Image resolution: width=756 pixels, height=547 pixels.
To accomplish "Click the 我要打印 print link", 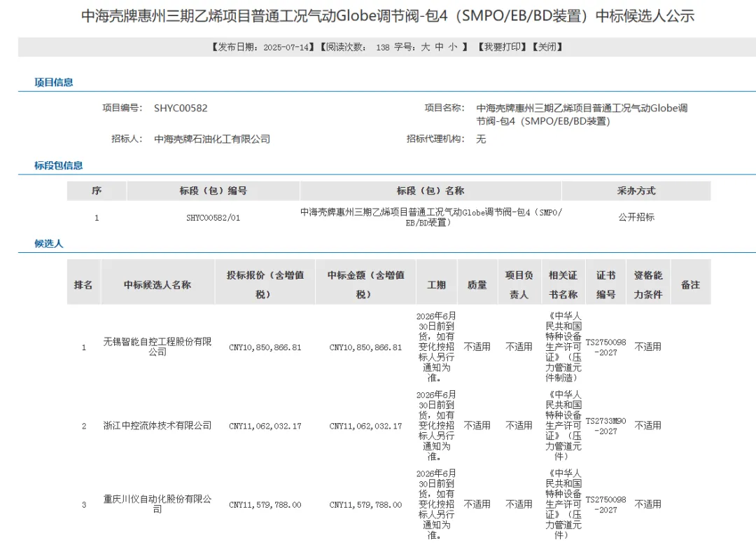I will [503, 47].
